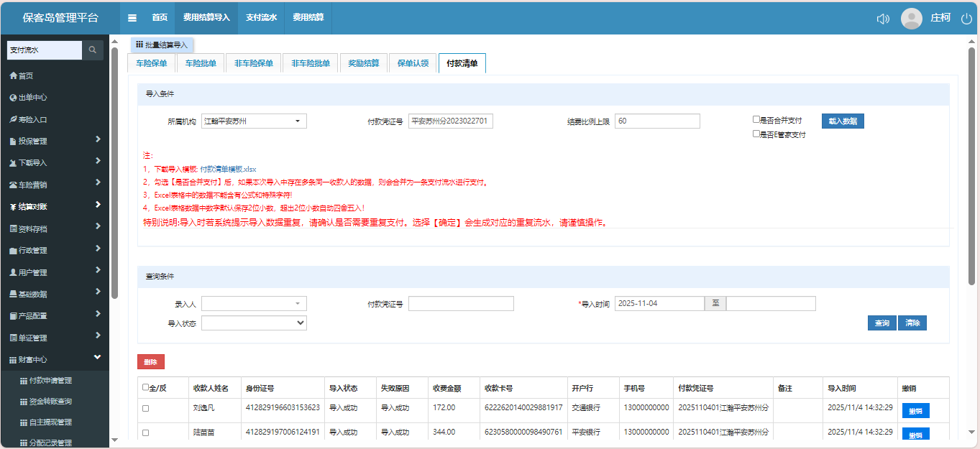Click the speaker notification icon
This screenshot has width=980, height=449.
[883, 19]
